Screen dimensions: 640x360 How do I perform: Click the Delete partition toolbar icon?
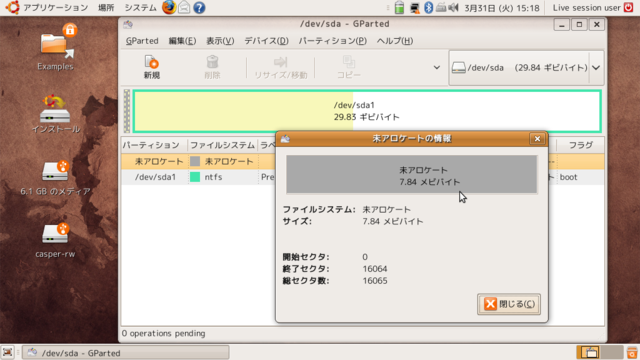[212, 67]
